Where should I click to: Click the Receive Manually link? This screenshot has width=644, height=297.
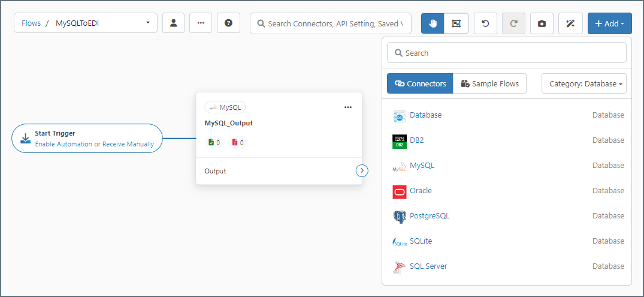[128, 144]
